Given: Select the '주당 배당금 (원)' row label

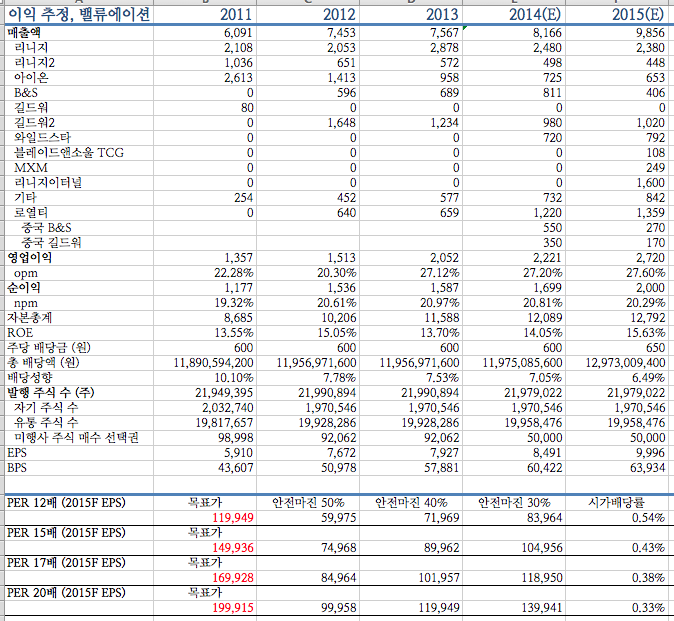Looking at the screenshot, I should [49, 348].
